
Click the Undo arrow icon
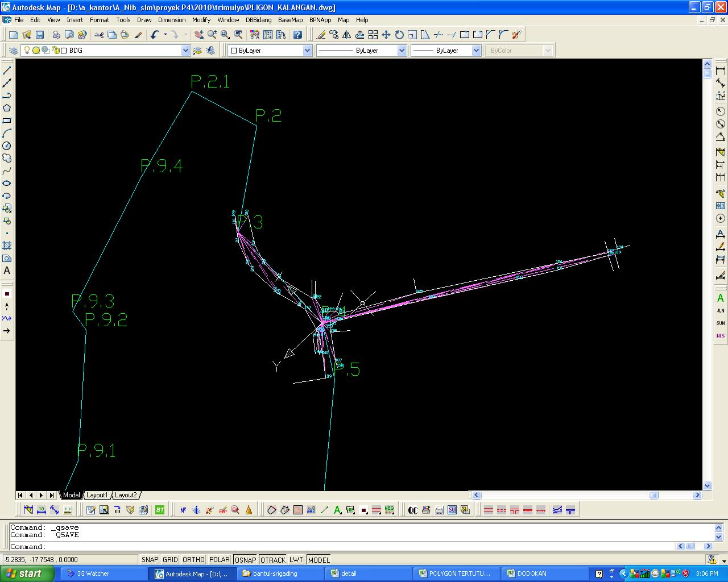(155, 35)
